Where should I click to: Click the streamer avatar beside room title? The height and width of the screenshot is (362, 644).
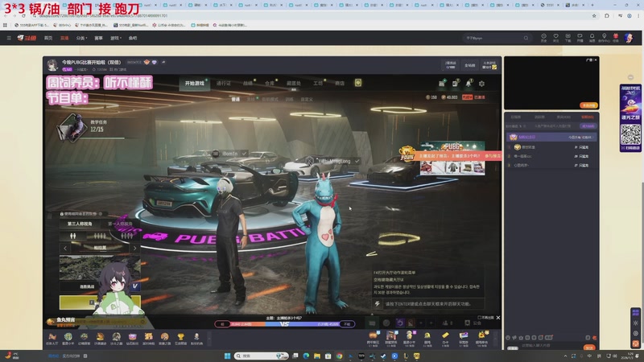52,65
